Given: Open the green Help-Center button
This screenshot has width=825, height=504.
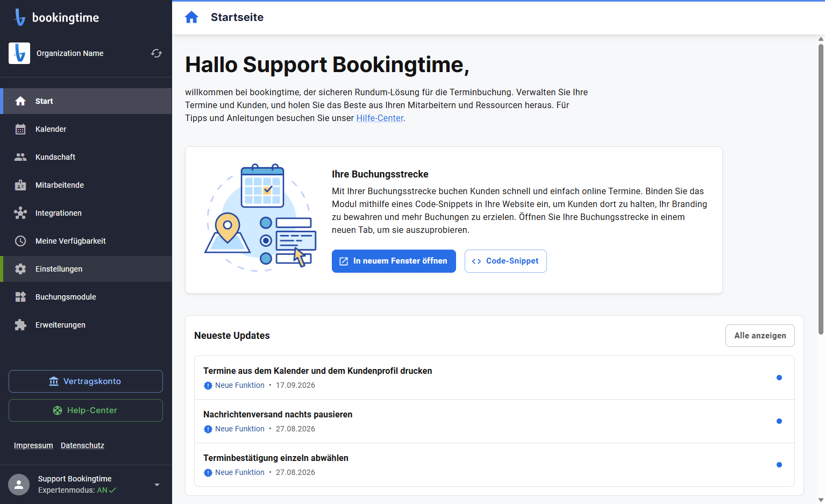Looking at the screenshot, I should (x=86, y=410).
